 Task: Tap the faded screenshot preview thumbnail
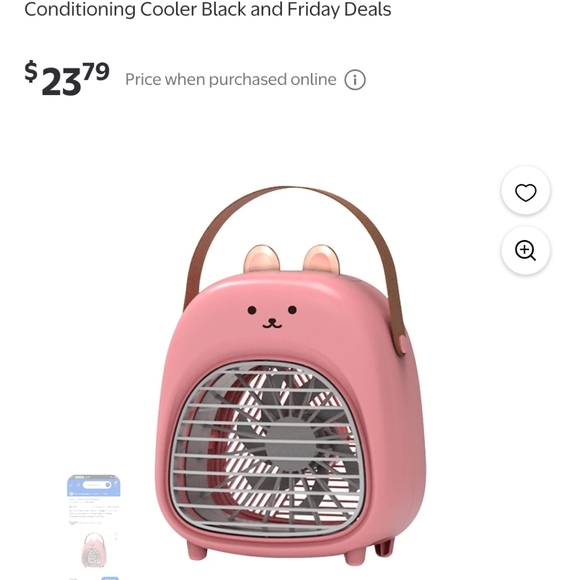(x=94, y=525)
